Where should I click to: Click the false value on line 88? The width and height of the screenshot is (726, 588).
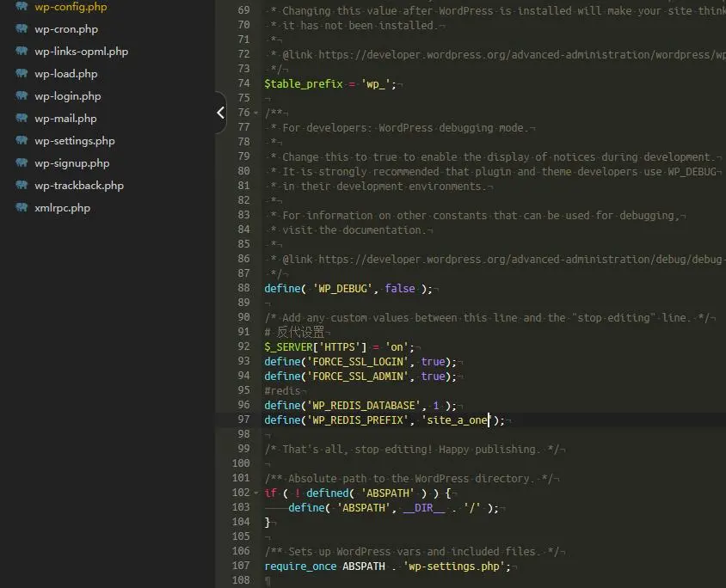400,288
